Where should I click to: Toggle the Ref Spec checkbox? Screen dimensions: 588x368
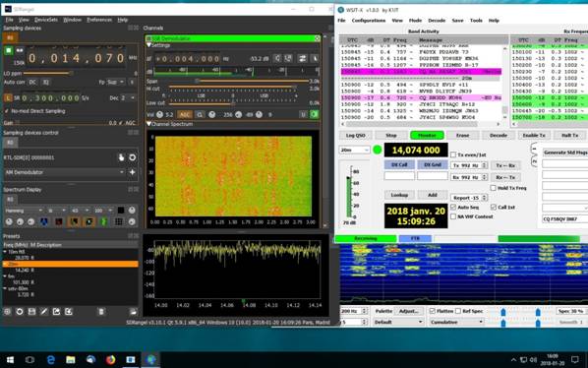458,311
